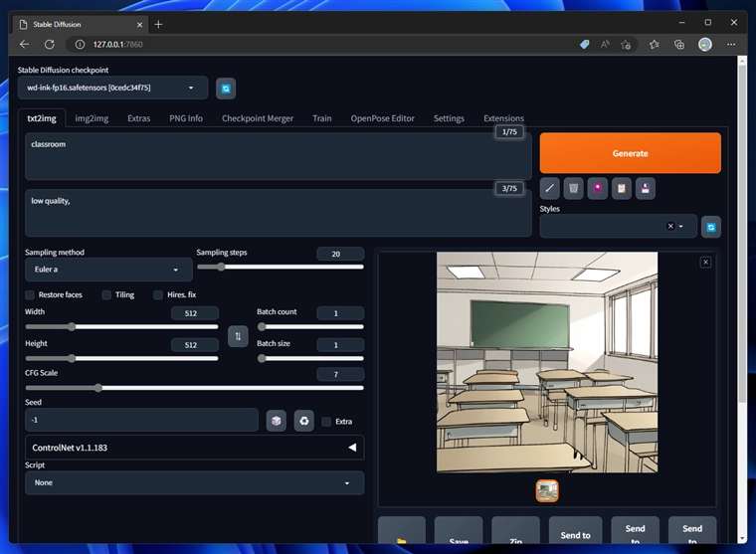Open the browser Collections icon
Screen dimensions: 756x554
[679, 45]
